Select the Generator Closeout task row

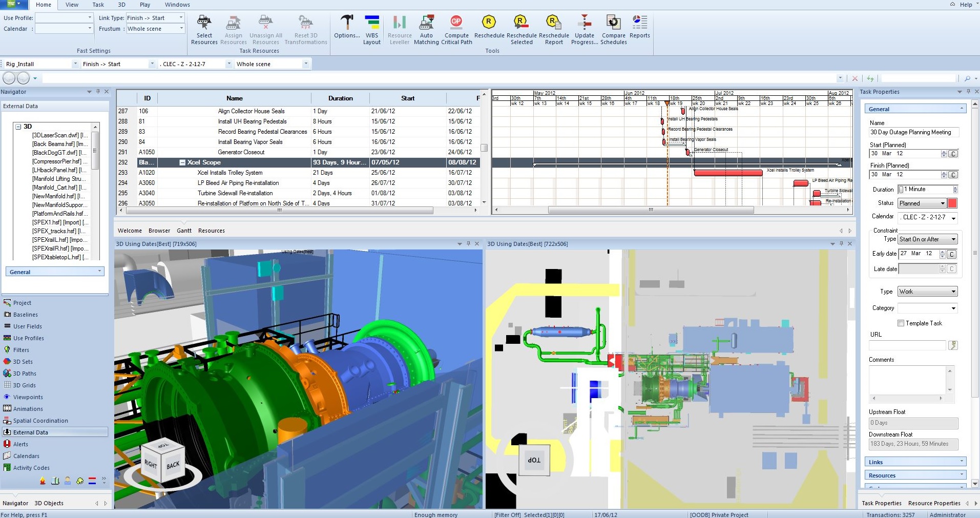[x=298, y=152]
